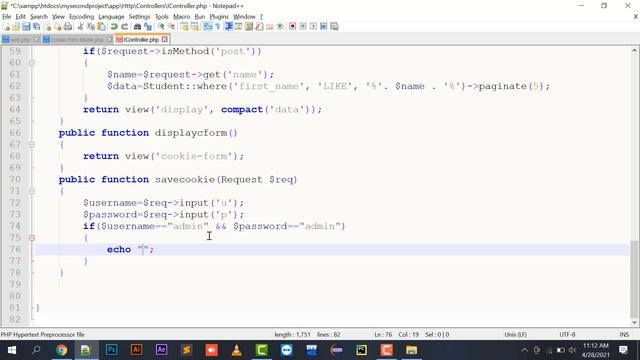
Task: Click 'Ln : 76' in status bar
Action: tap(383, 335)
